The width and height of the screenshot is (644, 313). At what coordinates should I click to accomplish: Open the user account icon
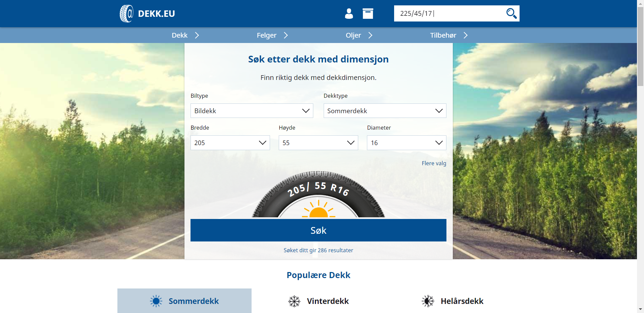(349, 13)
